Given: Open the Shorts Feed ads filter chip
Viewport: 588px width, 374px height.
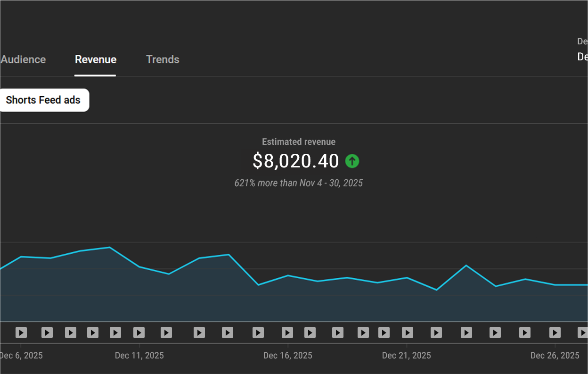Looking at the screenshot, I should click(x=42, y=100).
